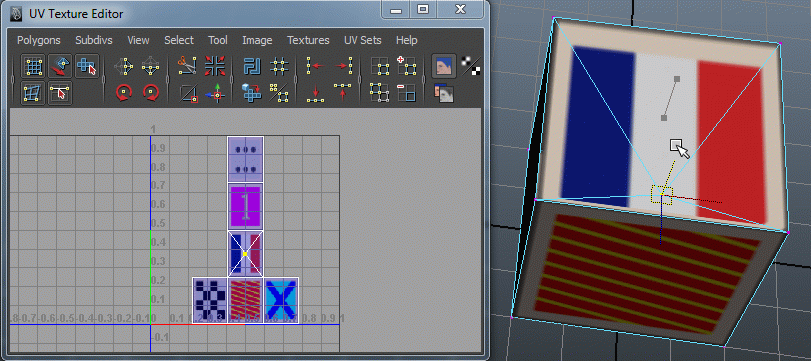The height and width of the screenshot is (361, 811).
Task: Expand the Image menu
Action: [x=257, y=40]
